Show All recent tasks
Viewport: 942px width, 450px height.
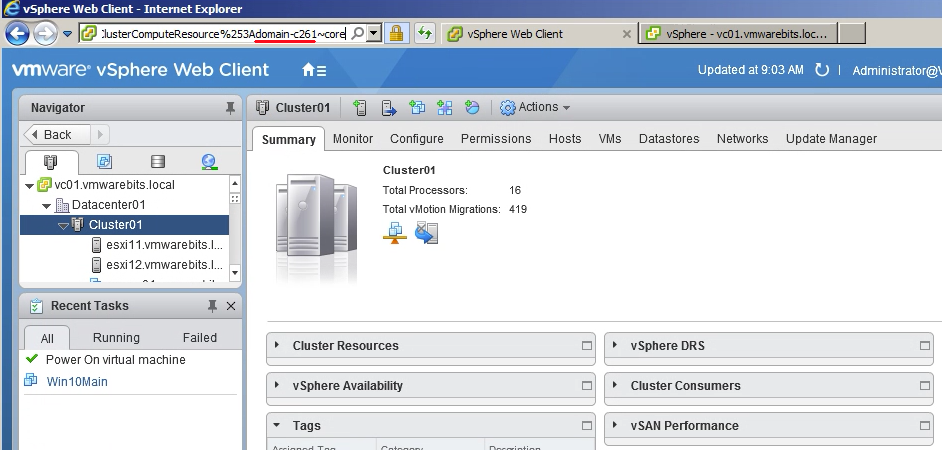47,338
